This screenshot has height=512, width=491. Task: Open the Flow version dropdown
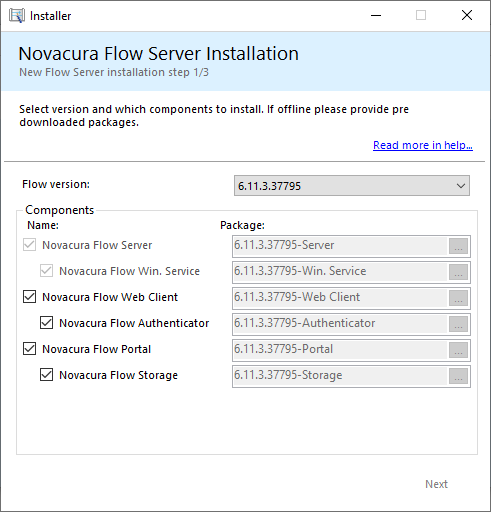pyautogui.click(x=352, y=186)
